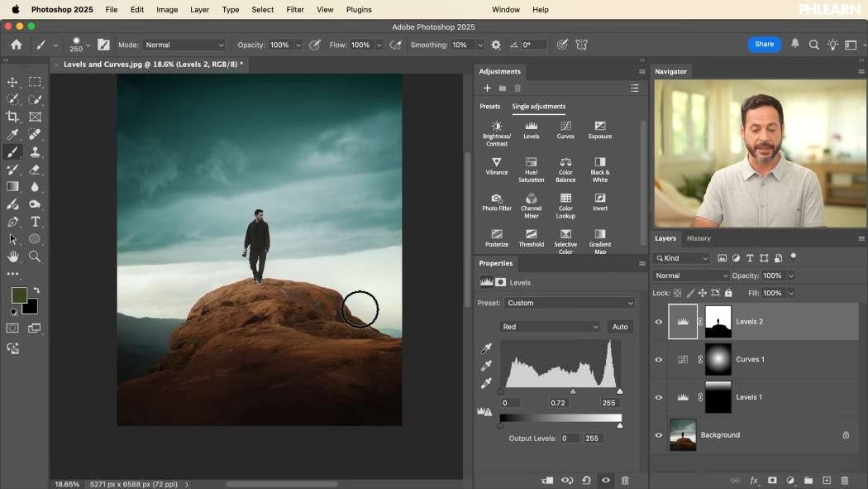This screenshot has width=868, height=489.
Task: Add a Threshold adjustment
Action: (531, 238)
